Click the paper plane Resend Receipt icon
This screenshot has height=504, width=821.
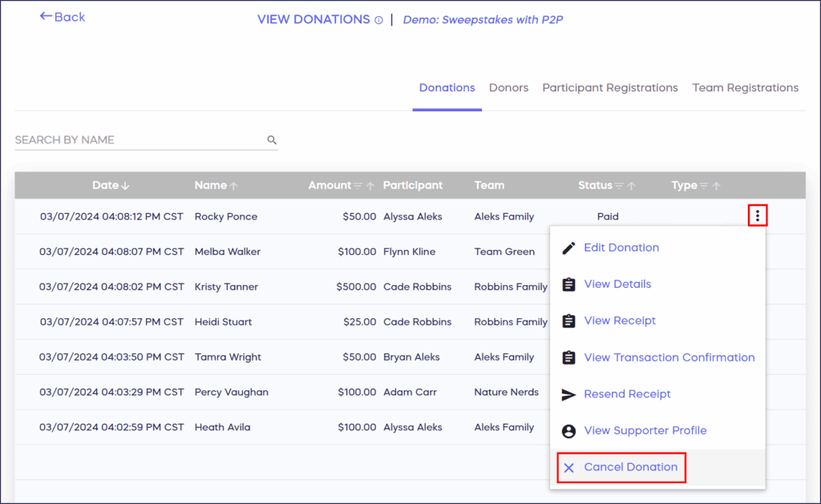click(x=568, y=394)
